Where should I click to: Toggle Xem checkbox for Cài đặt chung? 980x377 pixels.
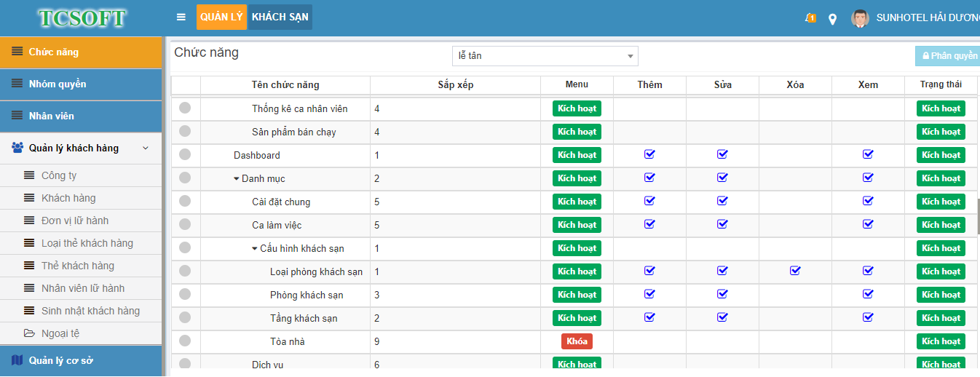[868, 201]
